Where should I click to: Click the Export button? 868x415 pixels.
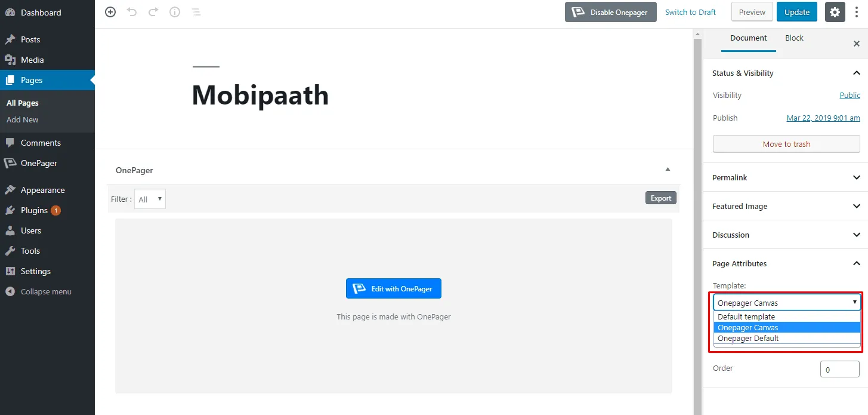(660, 198)
